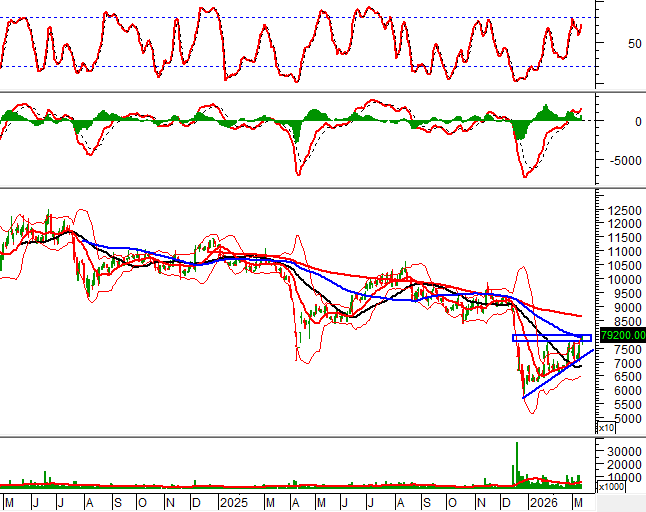Click the 12500 price axis label
The image size is (646, 512).
621,210
